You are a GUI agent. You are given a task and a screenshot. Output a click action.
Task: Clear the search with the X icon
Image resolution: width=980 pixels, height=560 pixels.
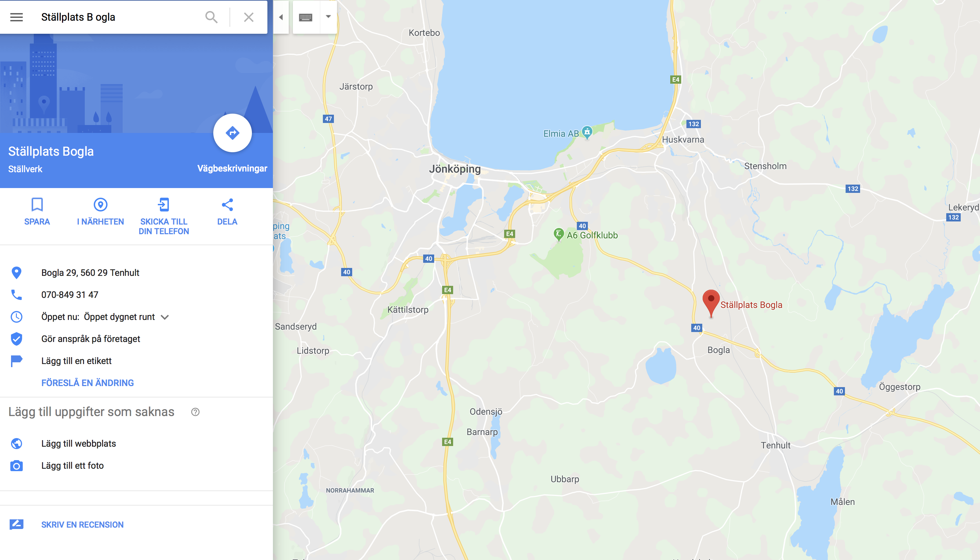coord(248,17)
